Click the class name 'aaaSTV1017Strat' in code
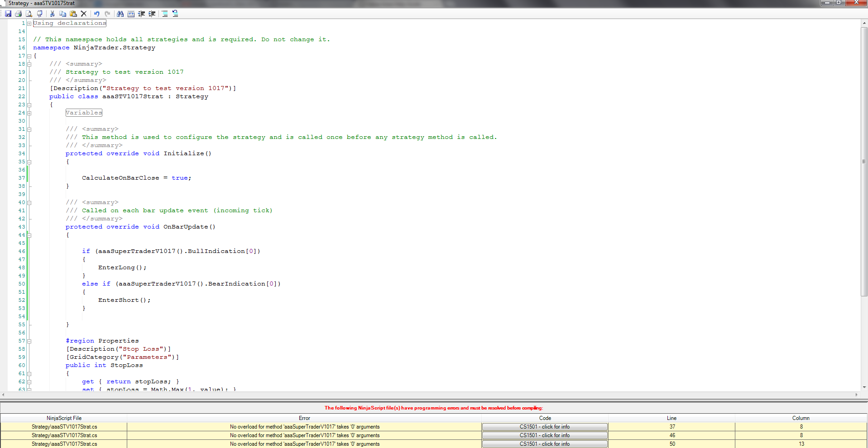This screenshot has height=448, width=868. (133, 96)
